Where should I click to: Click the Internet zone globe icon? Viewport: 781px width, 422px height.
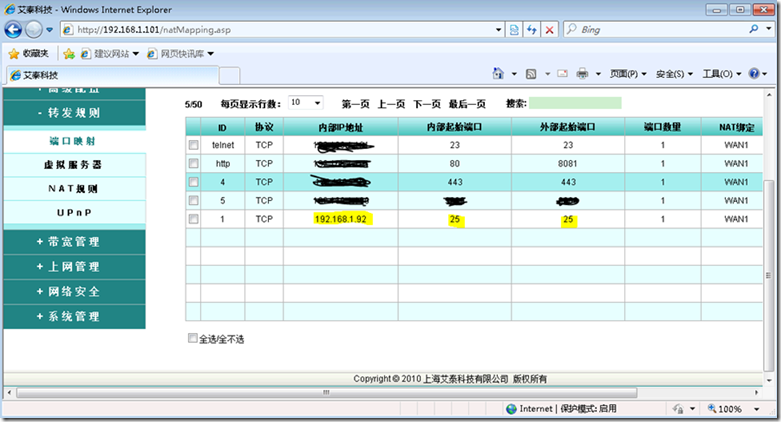click(x=512, y=409)
